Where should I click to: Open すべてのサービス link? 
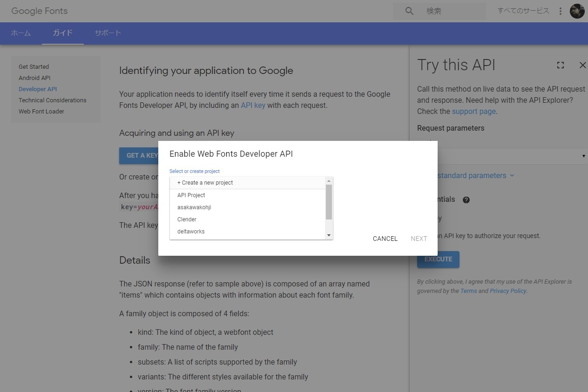[x=523, y=11]
